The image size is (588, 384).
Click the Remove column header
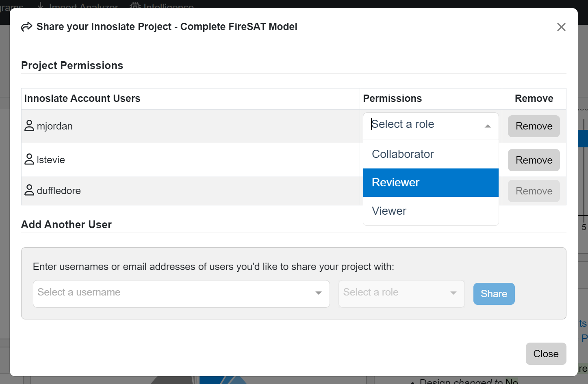pyautogui.click(x=534, y=99)
